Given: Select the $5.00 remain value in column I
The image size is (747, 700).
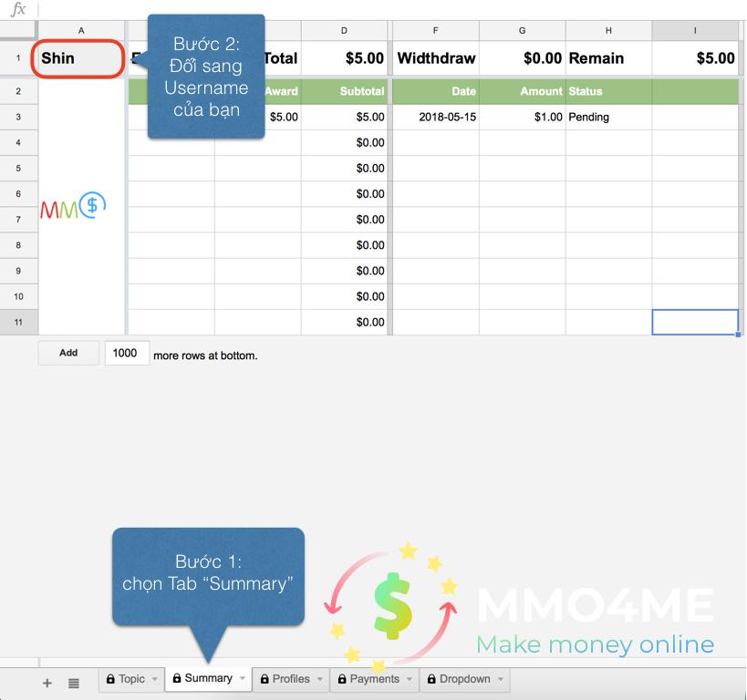Looking at the screenshot, I should tap(695, 58).
